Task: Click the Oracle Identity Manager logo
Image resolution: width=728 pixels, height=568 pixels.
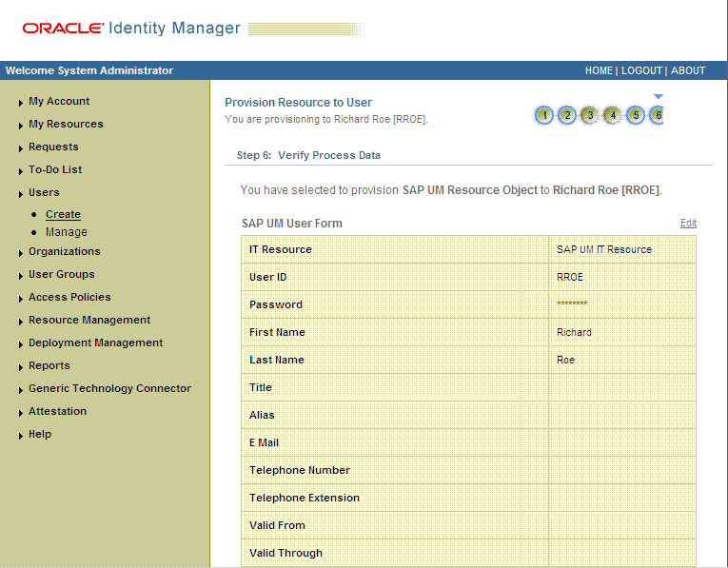Action: [131, 29]
